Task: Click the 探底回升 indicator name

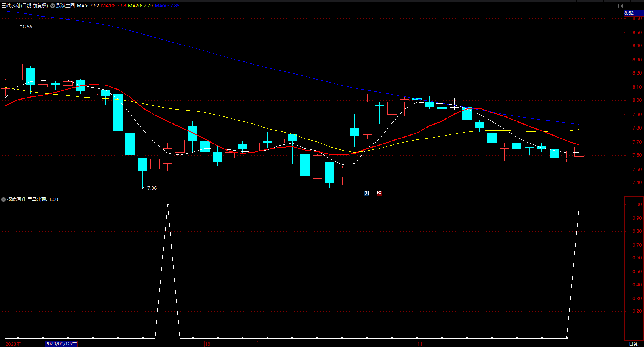Action: pos(17,199)
